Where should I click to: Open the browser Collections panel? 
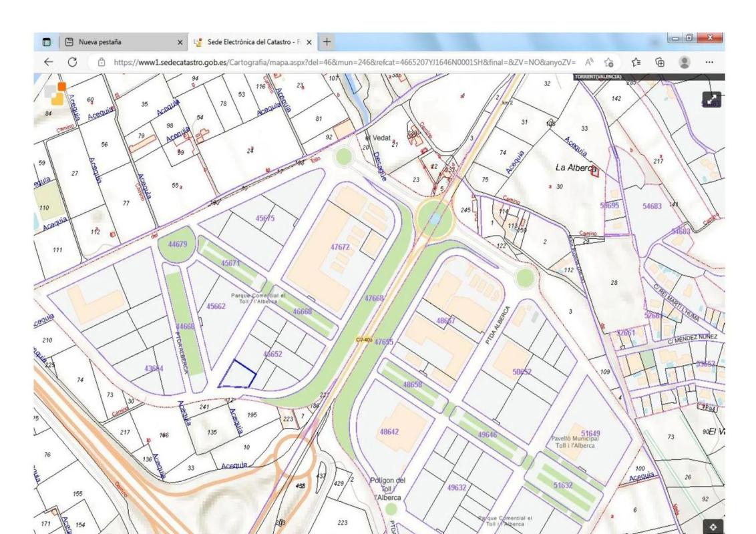(660, 62)
